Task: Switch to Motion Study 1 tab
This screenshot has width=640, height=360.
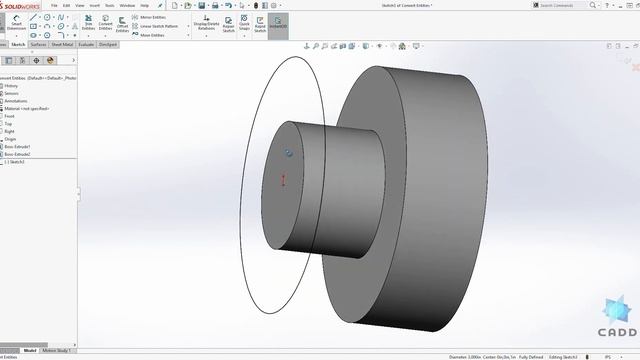Action: coord(56,351)
